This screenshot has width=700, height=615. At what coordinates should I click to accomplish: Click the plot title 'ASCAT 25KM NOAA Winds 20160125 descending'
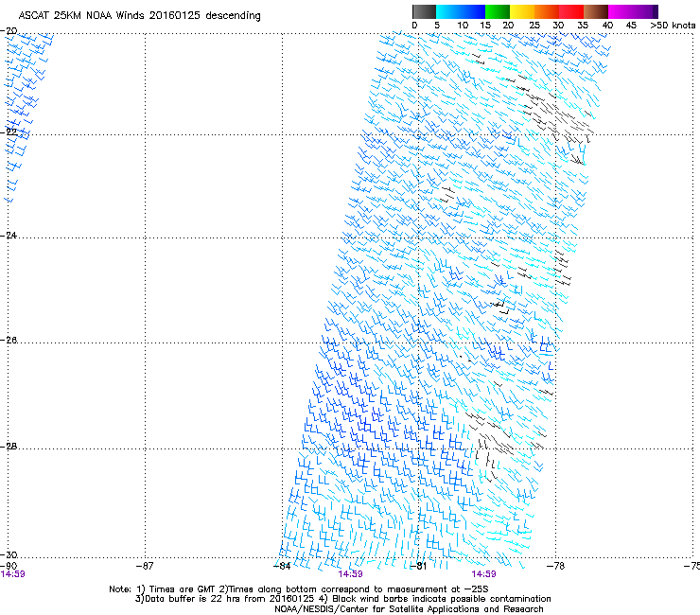point(139,16)
